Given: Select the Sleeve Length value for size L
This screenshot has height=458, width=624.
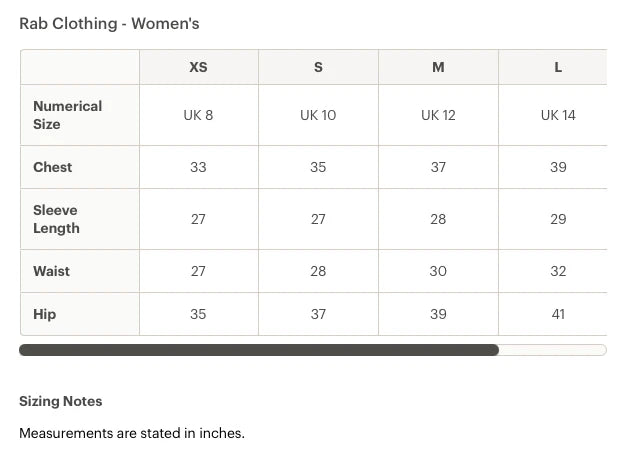Looking at the screenshot, I should point(558,219).
